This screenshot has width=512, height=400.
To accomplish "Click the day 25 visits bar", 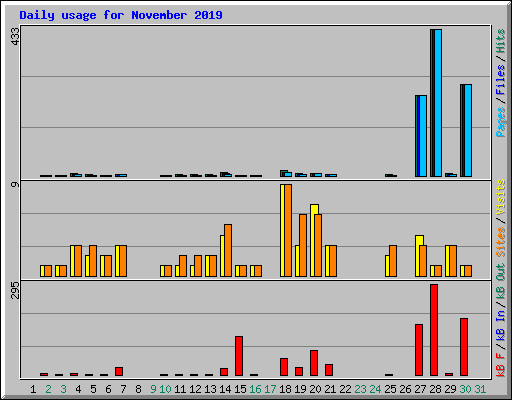I will (x=387, y=266).
